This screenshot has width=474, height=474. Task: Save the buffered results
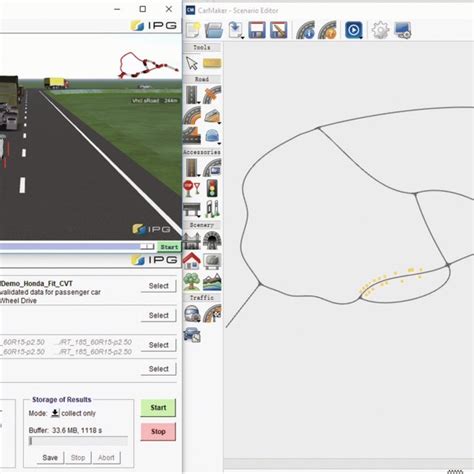(x=50, y=458)
